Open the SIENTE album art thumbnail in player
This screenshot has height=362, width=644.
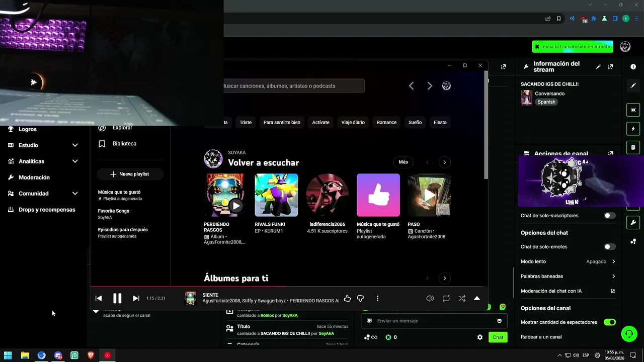tap(190, 298)
